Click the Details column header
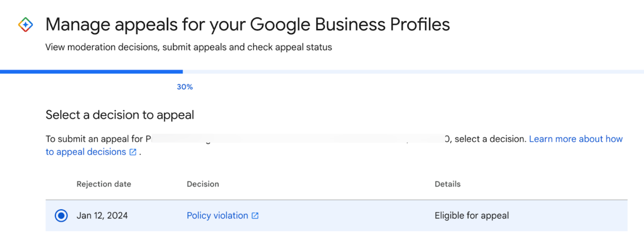Viewport: 644px width, 249px height. tap(447, 184)
